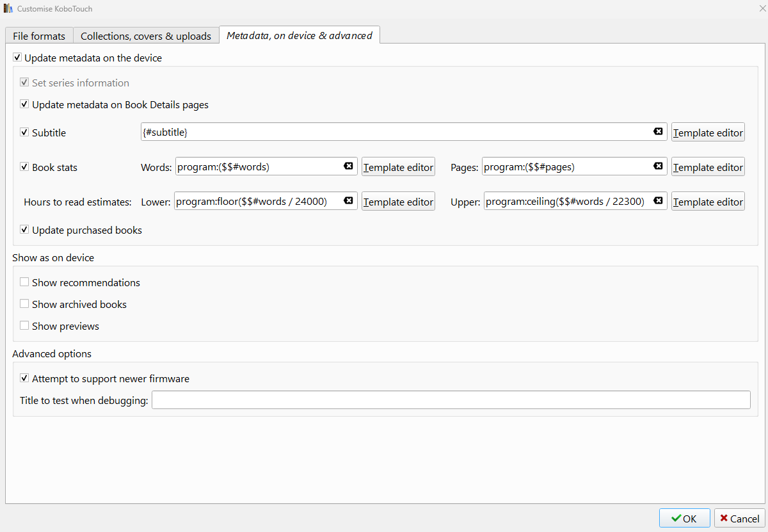Clear the Subtitle template field
This screenshot has height=532, width=768.
click(x=658, y=131)
